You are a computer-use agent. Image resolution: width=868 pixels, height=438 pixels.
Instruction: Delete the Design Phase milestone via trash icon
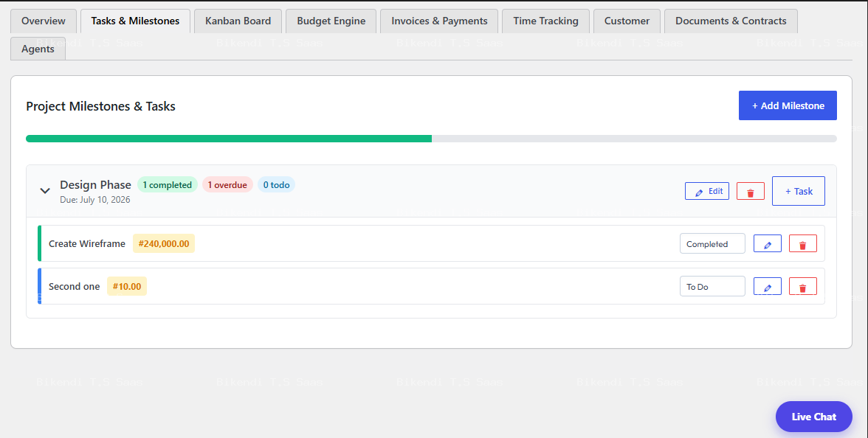tap(750, 192)
